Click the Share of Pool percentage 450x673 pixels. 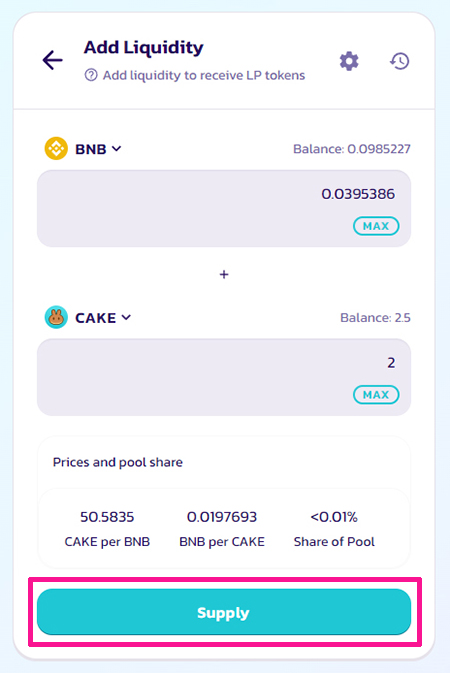pyautogui.click(x=334, y=517)
